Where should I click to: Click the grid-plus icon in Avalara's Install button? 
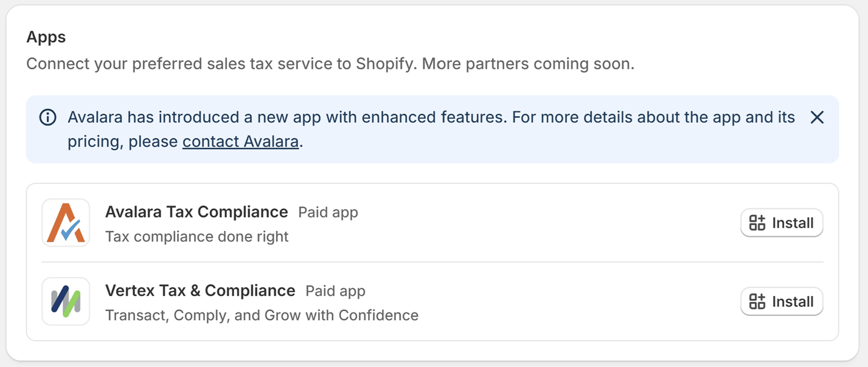pyautogui.click(x=757, y=223)
